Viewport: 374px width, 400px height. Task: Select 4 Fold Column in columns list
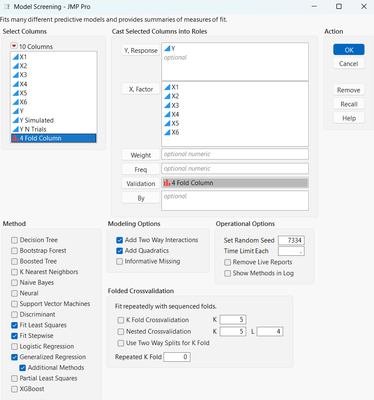pyautogui.click(x=54, y=138)
